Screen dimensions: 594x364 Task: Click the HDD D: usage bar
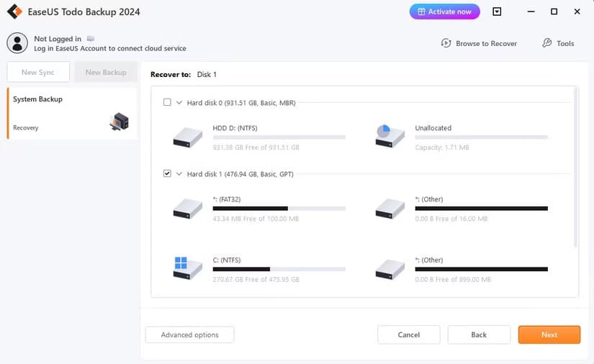point(279,137)
